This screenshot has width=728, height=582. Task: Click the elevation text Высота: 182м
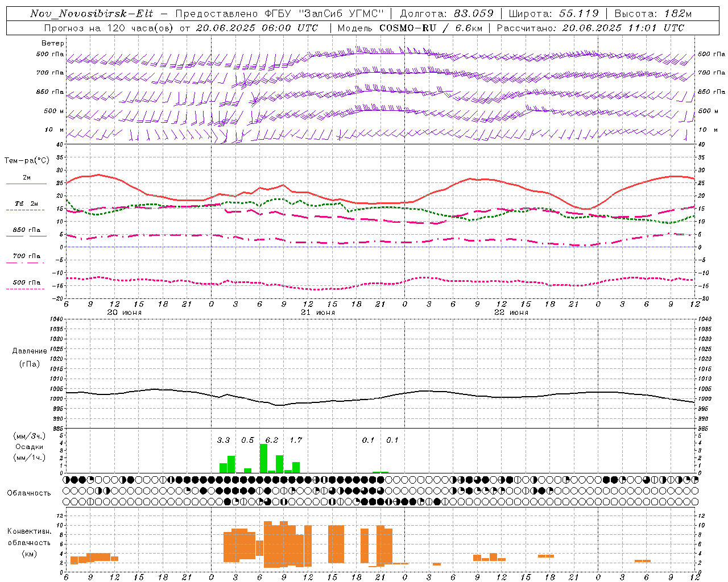click(x=653, y=14)
